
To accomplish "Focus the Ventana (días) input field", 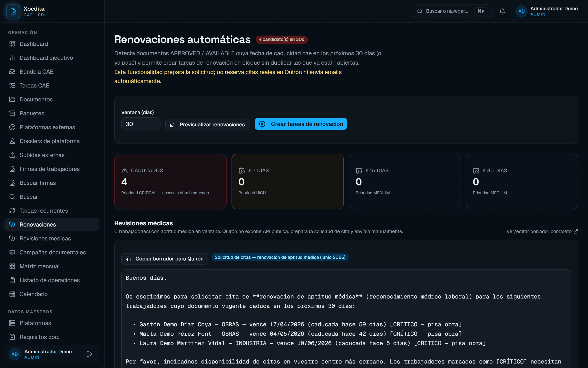I will coord(141,124).
